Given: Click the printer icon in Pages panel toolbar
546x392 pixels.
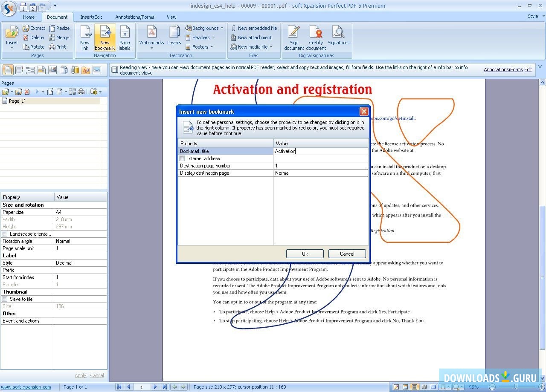Looking at the screenshot, I should tap(81, 92).
